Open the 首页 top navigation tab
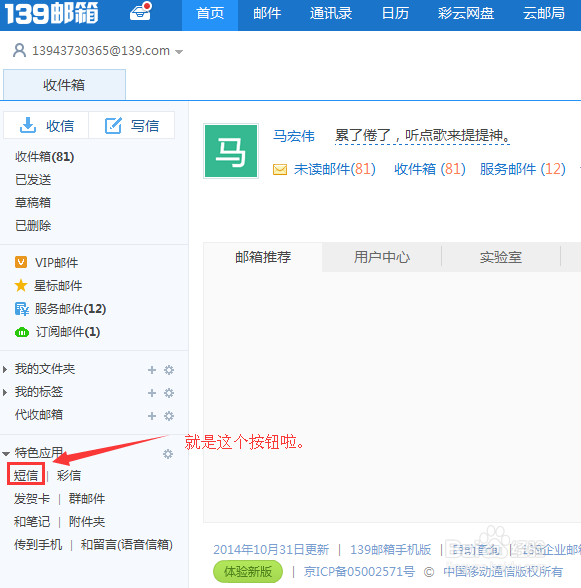 tap(210, 14)
